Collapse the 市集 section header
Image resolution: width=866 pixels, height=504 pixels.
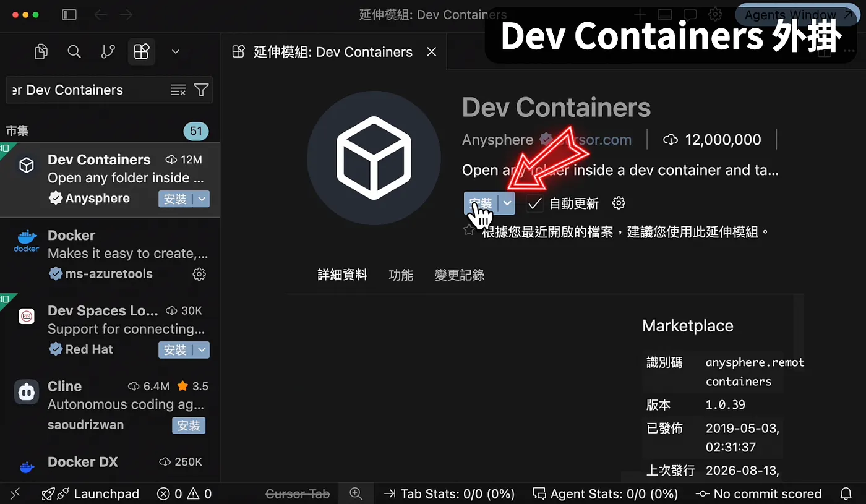click(x=17, y=131)
